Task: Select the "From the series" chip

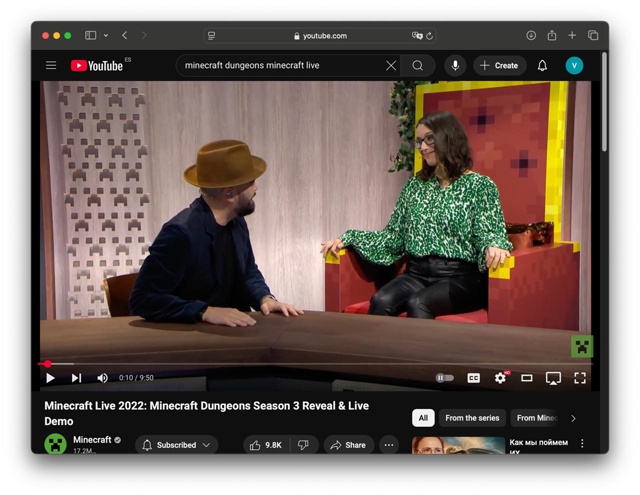Action: click(472, 418)
